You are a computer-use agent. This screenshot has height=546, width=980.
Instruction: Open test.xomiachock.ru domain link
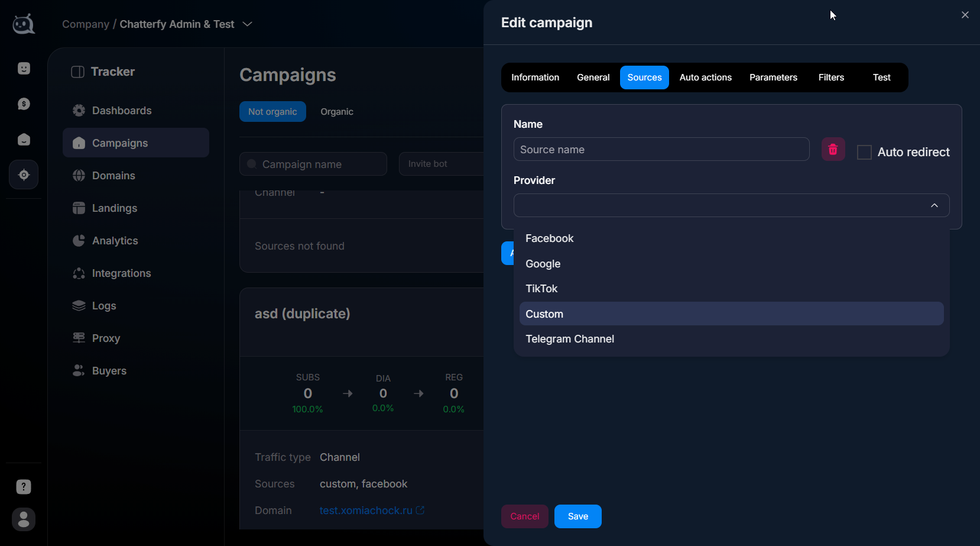pos(366,511)
